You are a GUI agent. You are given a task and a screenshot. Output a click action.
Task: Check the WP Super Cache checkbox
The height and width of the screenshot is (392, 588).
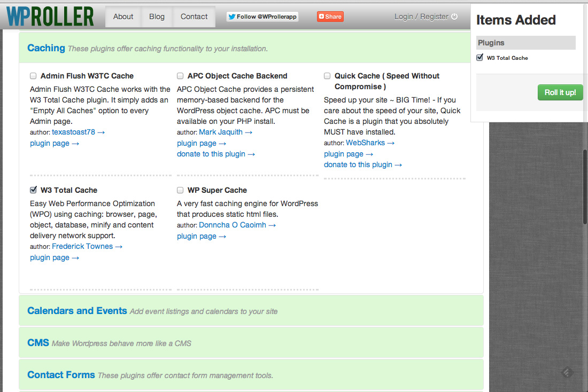180,190
